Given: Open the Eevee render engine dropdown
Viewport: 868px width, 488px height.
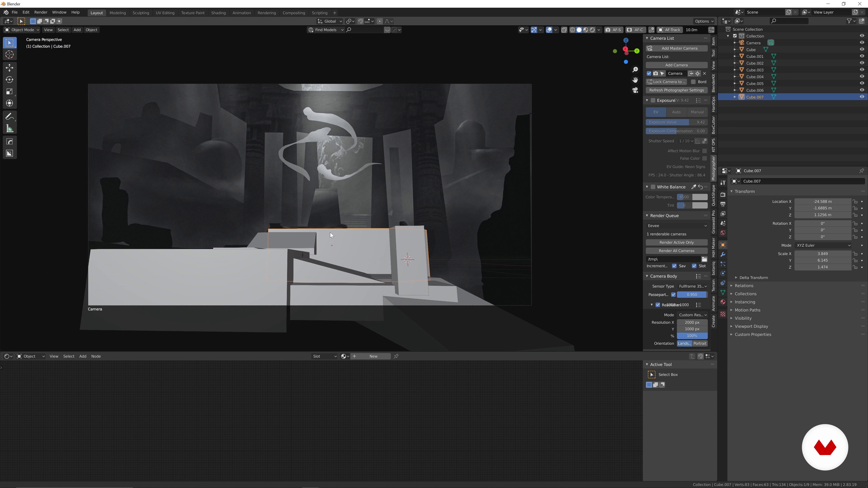Looking at the screenshot, I should coord(677,226).
